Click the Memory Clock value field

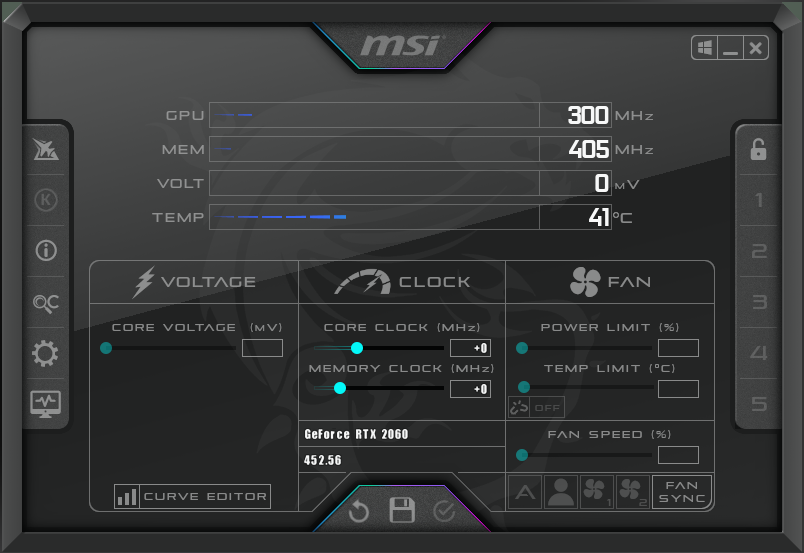[470, 389]
